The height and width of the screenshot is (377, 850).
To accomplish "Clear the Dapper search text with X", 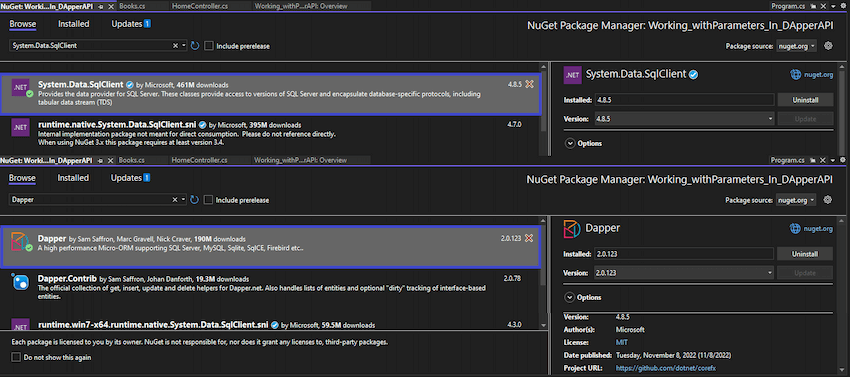I will pyautogui.click(x=175, y=200).
